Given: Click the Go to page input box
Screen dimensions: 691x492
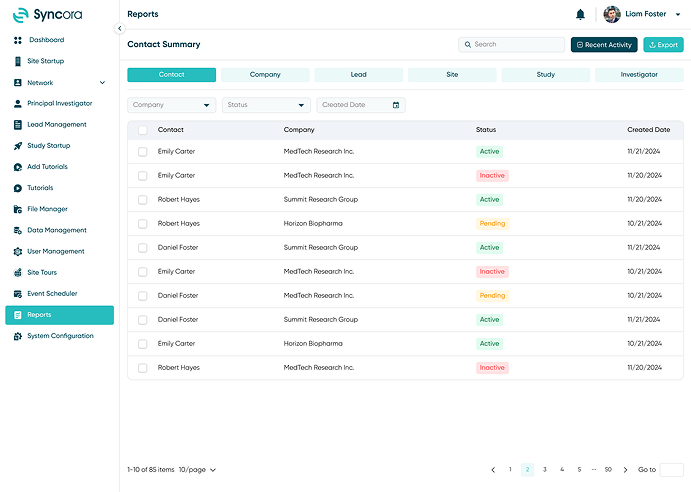Looking at the screenshot, I should pyautogui.click(x=672, y=470).
